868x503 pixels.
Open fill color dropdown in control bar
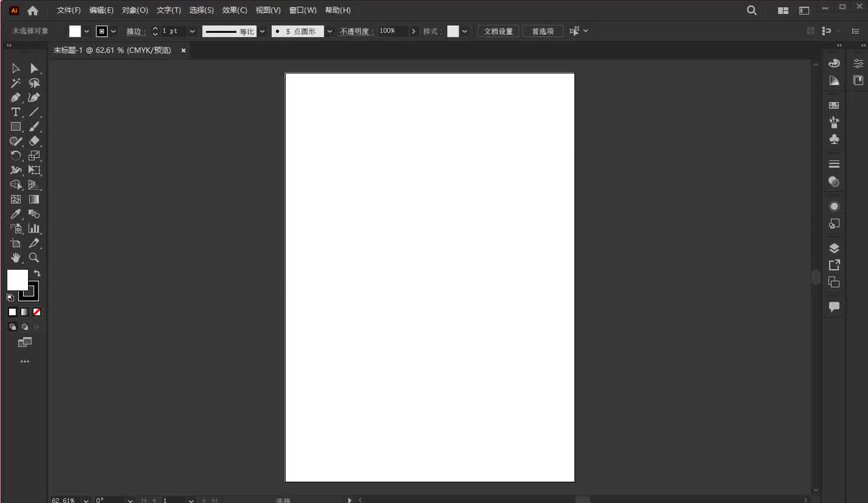87,31
